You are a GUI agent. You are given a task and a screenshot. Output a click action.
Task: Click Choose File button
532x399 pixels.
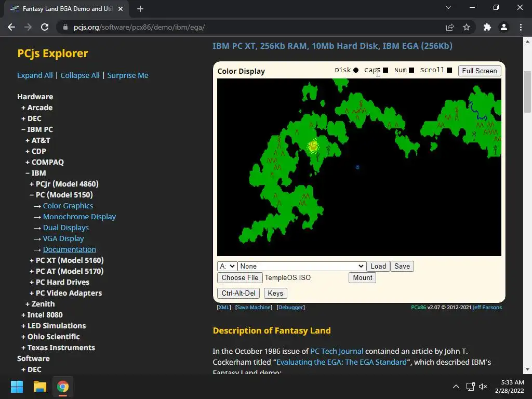pyautogui.click(x=240, y=277)
